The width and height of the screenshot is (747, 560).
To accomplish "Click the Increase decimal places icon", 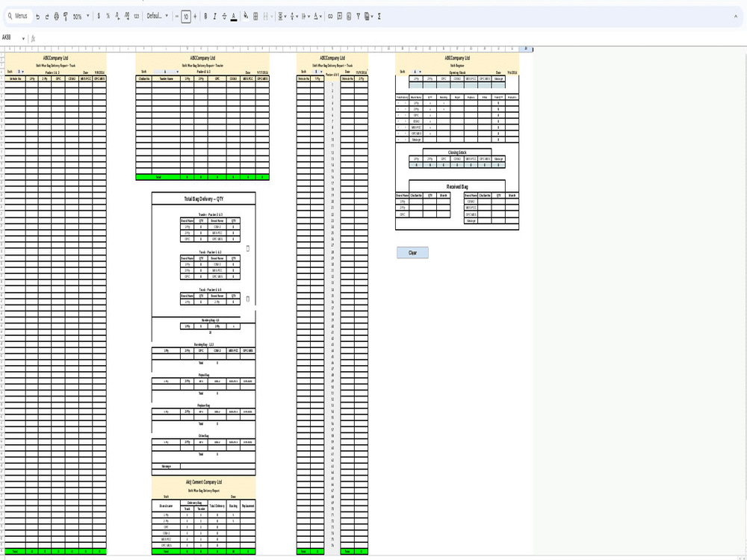I will pyautogui.click(x=127, y=16).
